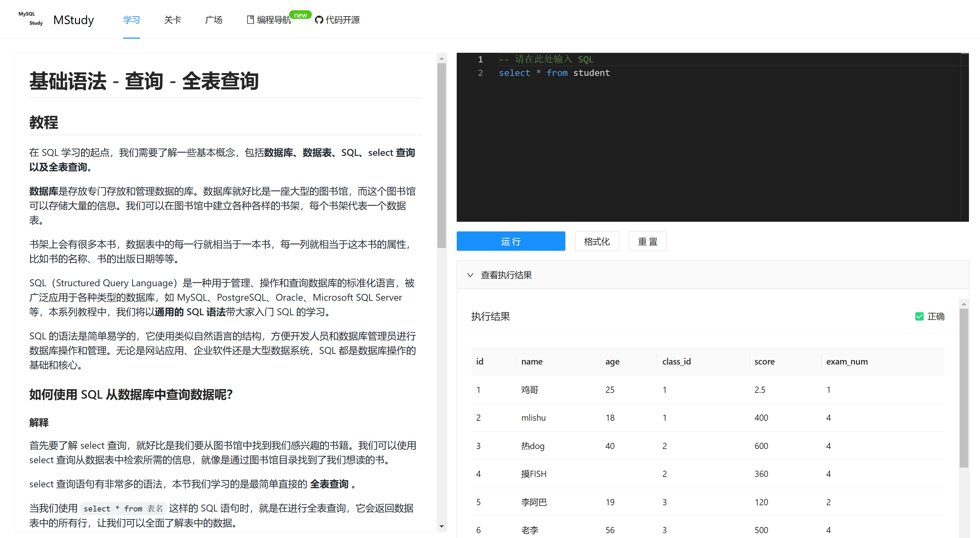Click editor line number 2
Image resolution: width=980 pixels, height=538 pixels.
tap(480, 73)
